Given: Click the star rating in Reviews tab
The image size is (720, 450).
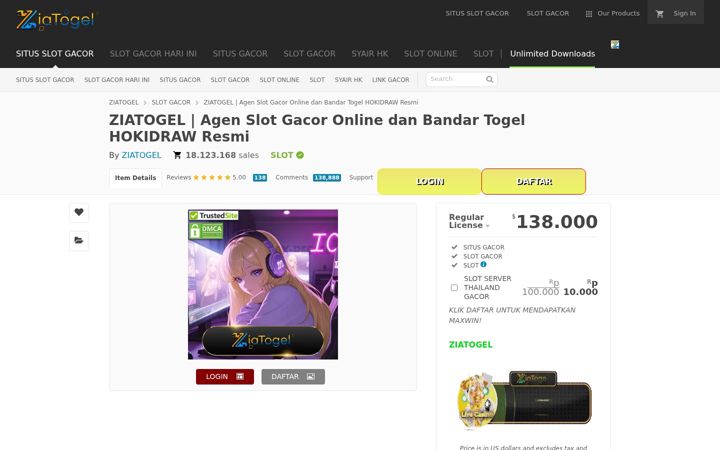Looking at the screenshot, I should 212,177.
